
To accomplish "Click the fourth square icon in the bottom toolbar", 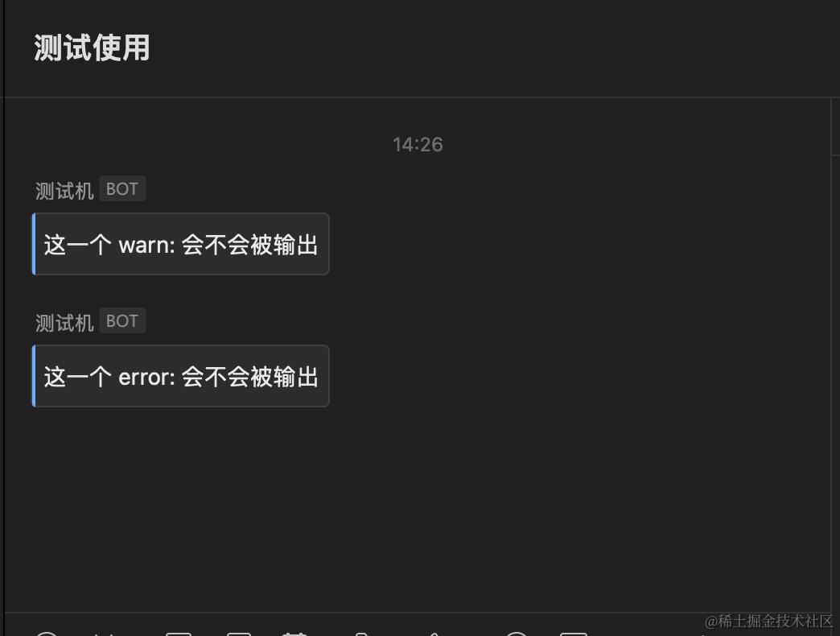I will click(238, 634).
